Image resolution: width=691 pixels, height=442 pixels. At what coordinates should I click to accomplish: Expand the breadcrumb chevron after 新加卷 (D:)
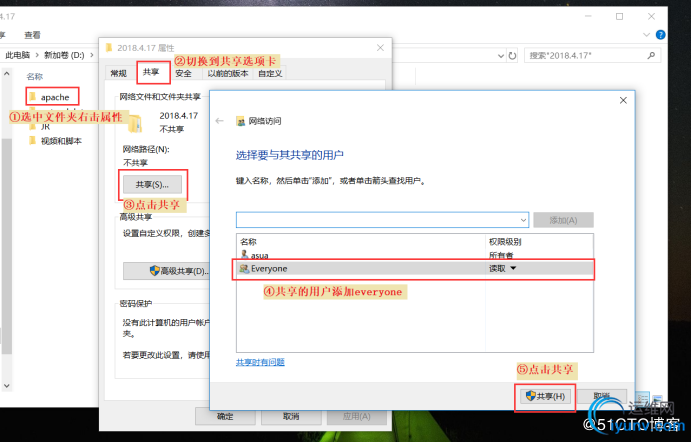click(x=92, y=55)
